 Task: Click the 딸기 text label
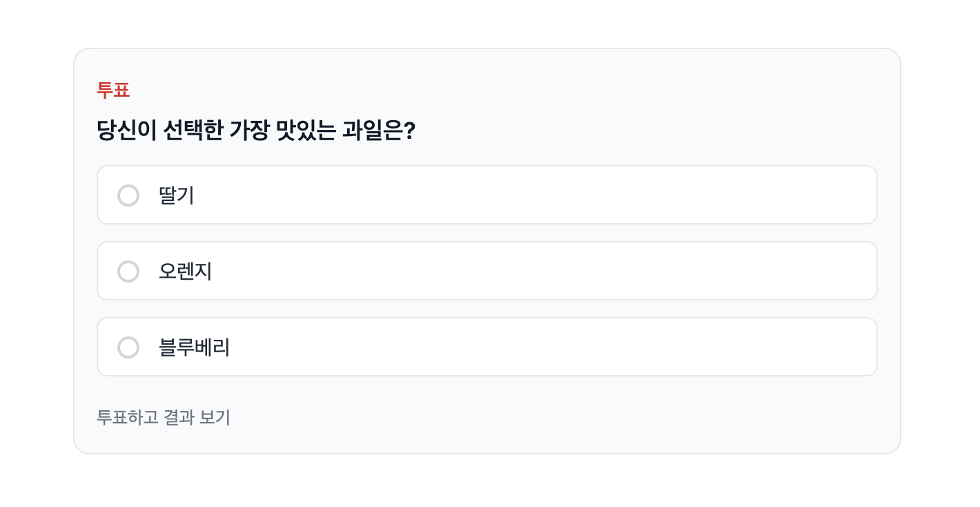click(x=175, y=195)
